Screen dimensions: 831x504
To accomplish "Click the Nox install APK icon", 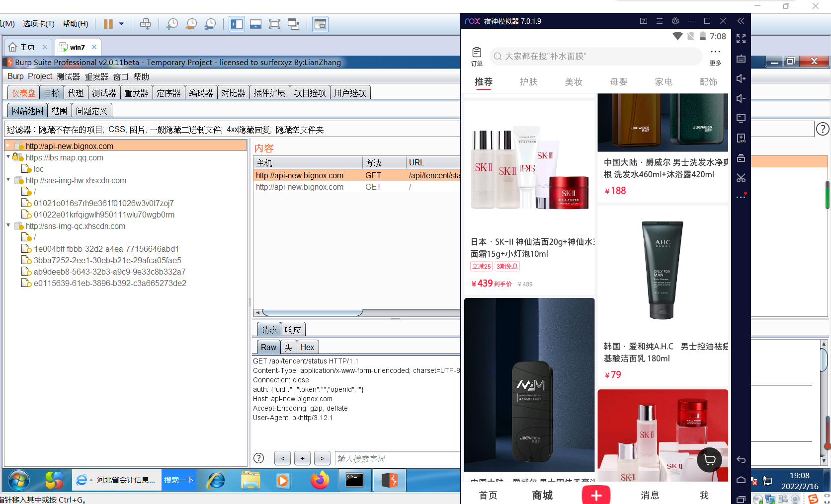I will tap(741, 138).
